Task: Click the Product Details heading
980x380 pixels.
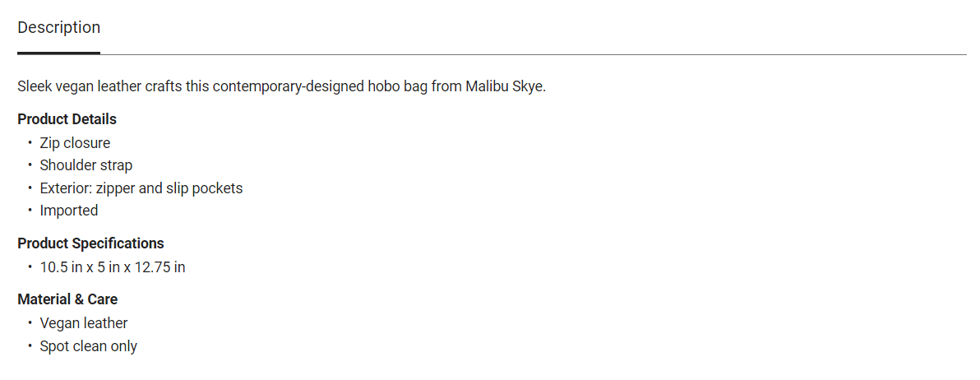Action: (x=67, y=119)
